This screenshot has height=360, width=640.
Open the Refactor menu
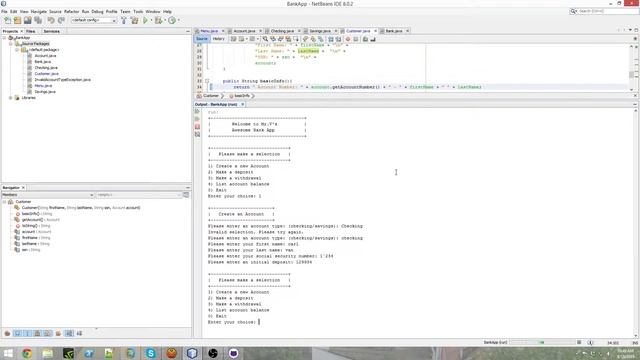[x=71, y=11]
